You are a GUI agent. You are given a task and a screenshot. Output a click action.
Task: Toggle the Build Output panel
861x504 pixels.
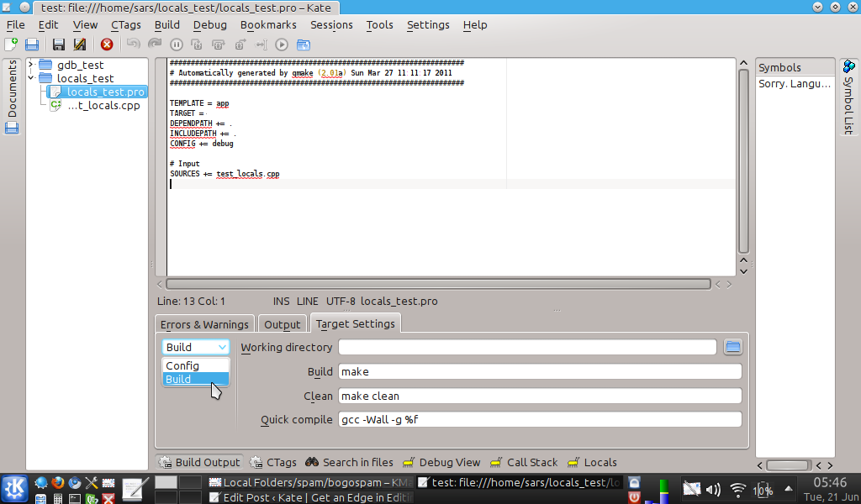(199, 462)
